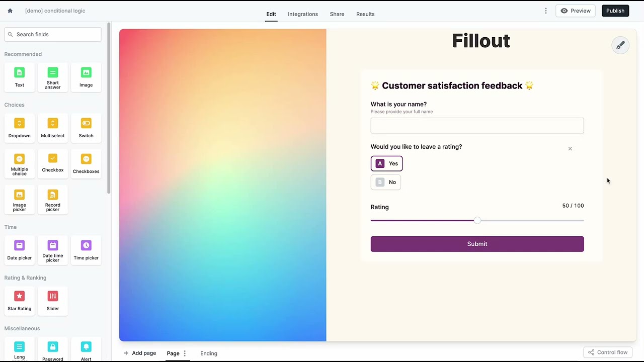Click the form title '[demo] conditional logic'

[55, 11]
